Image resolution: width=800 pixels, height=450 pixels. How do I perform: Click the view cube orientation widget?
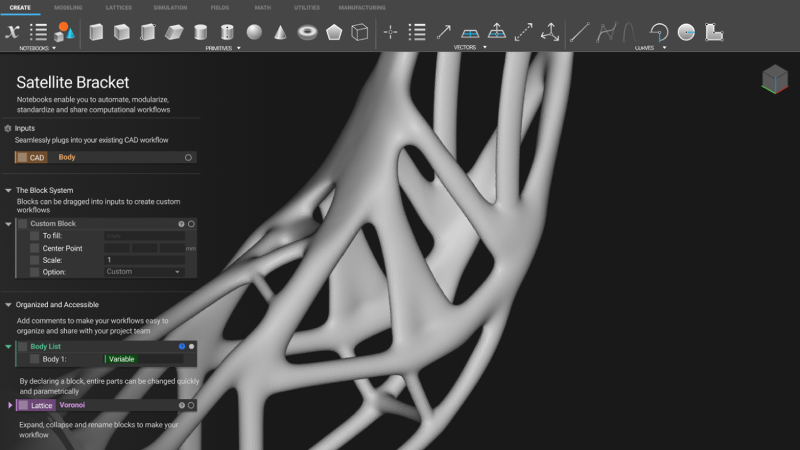[x=774, y=78]
